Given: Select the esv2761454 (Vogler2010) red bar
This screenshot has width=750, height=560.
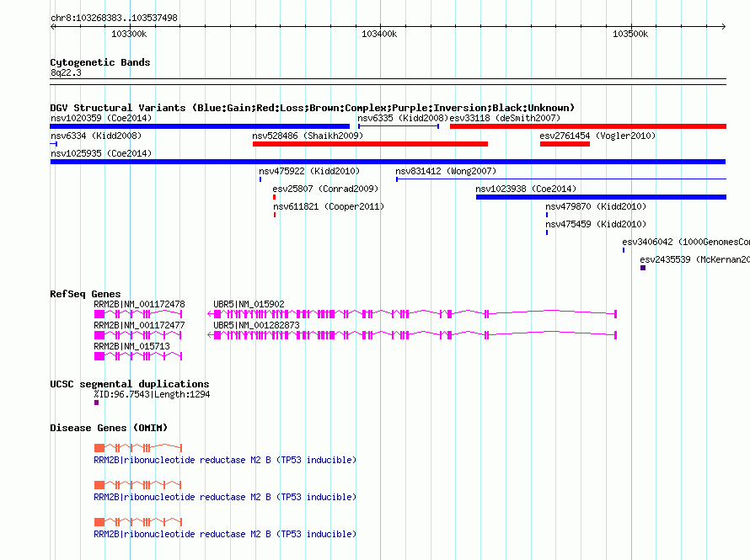Looking at the screenshot, I should [x=565, y=144].
